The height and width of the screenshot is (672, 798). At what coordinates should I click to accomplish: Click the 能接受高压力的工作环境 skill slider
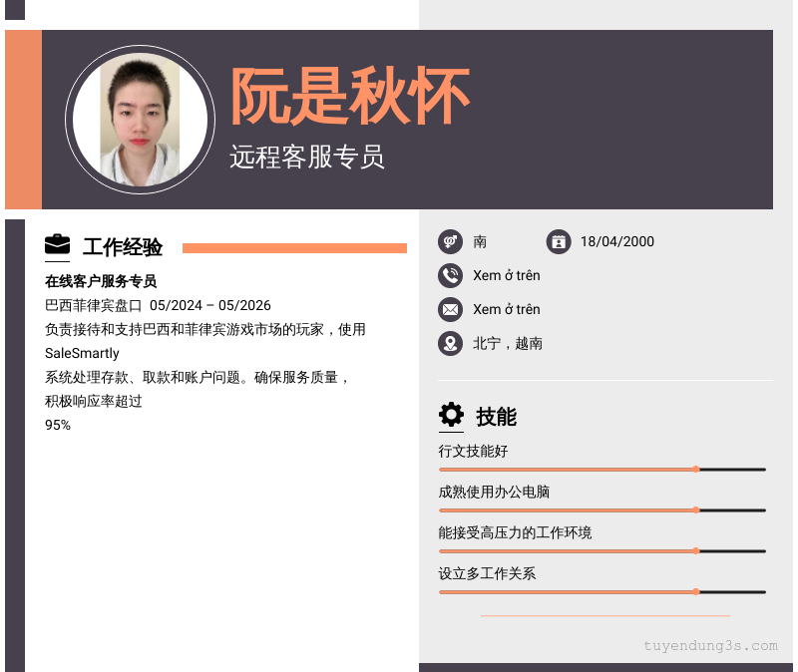(602, 551)
